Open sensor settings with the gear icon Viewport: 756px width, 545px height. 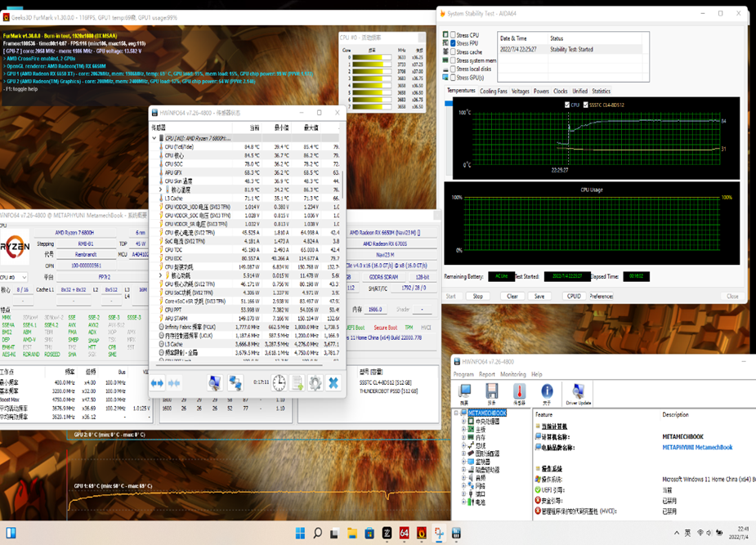[x=315, y=383]
